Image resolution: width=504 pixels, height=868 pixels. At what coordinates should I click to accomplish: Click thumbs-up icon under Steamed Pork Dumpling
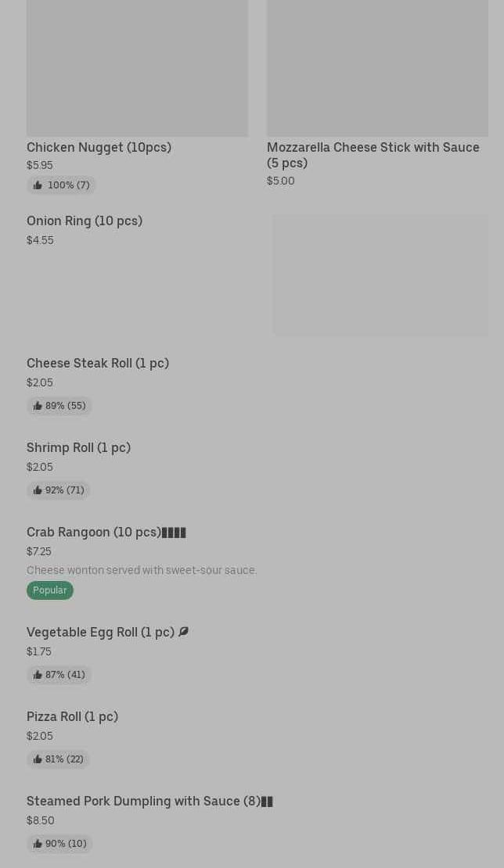[38, 844]
